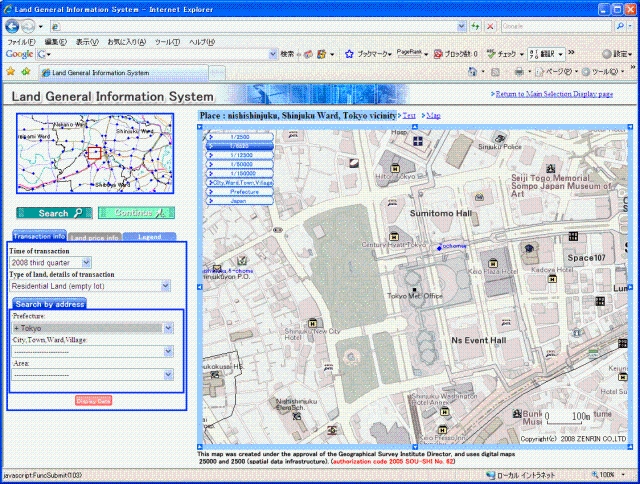Click the overview mini map thumbnail
This screenshot has width=640, height=484.
point(94,153)
